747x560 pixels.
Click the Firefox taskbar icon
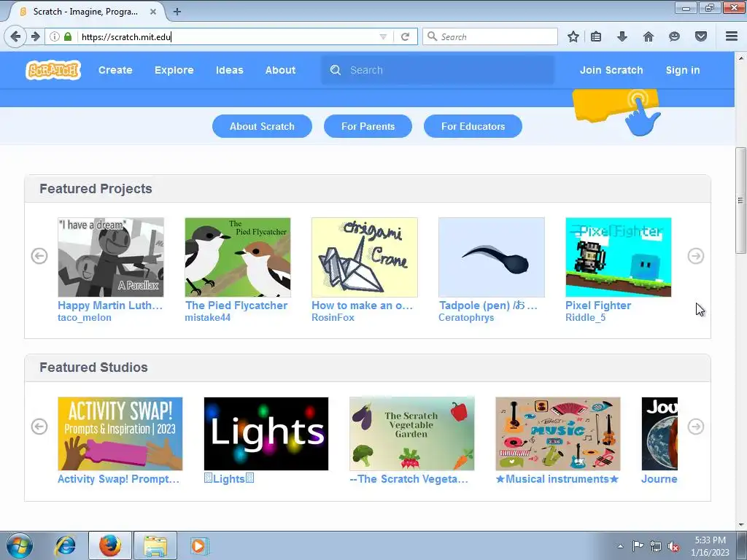[x=109, y=545]
